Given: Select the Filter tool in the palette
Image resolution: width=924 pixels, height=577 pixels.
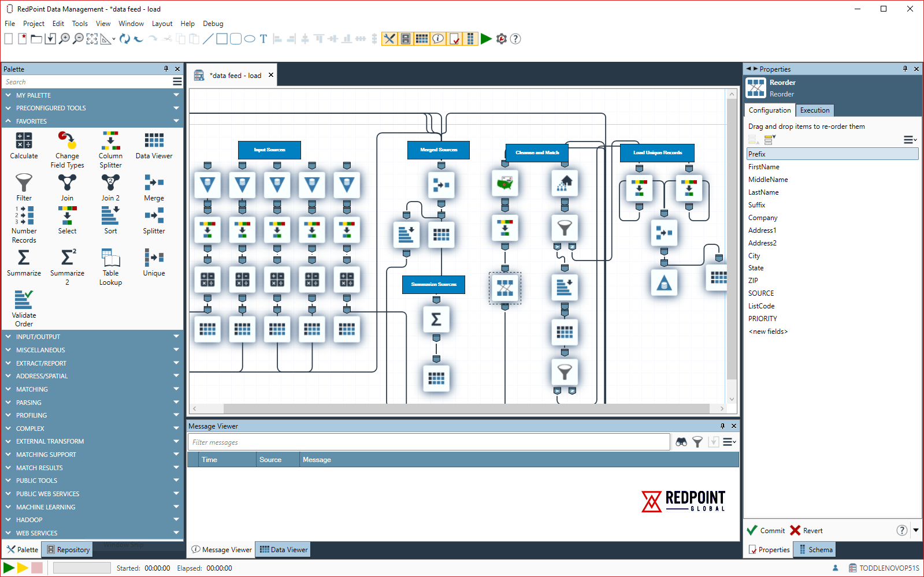Looking at the screenshot, I should (24, 188).
